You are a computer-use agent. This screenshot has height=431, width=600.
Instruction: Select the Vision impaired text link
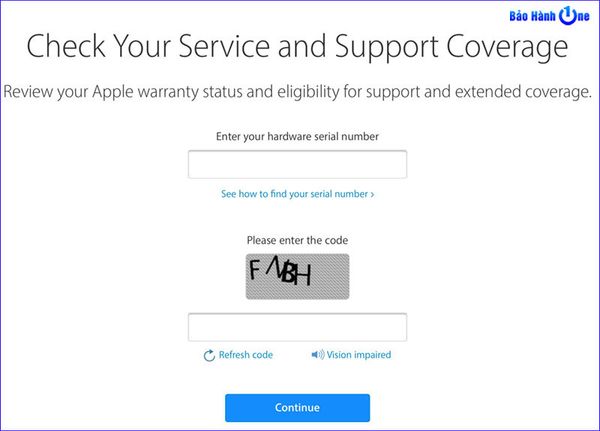pyautogui.click(x=358, y=355)
